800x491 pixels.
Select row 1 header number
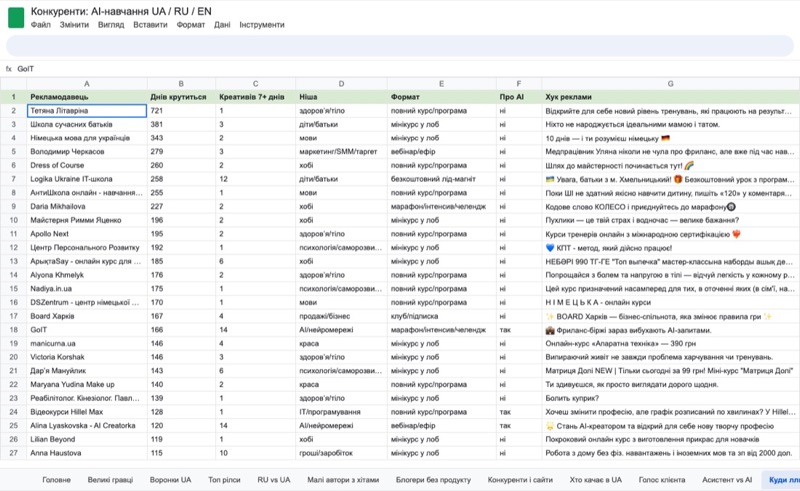click(14, 97)
